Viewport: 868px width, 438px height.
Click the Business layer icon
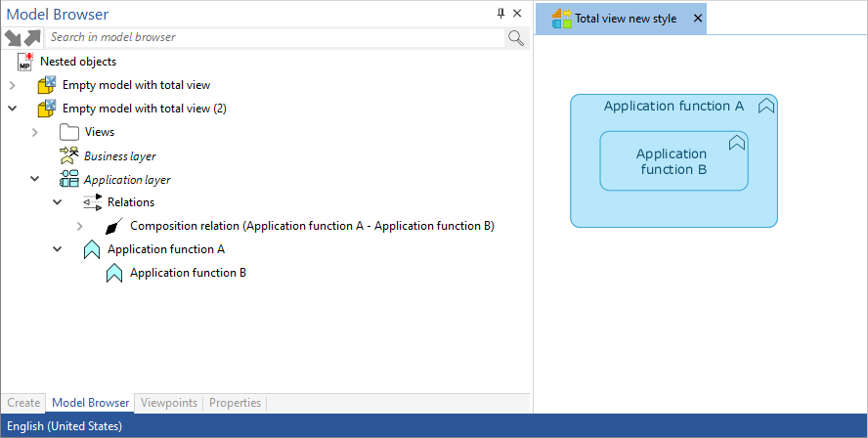point(68,155)
